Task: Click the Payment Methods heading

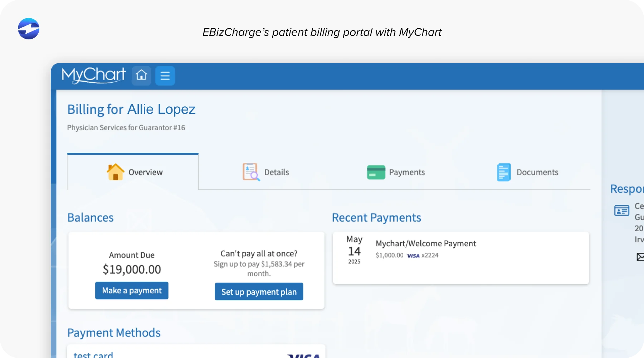Action: click(114, 333)
